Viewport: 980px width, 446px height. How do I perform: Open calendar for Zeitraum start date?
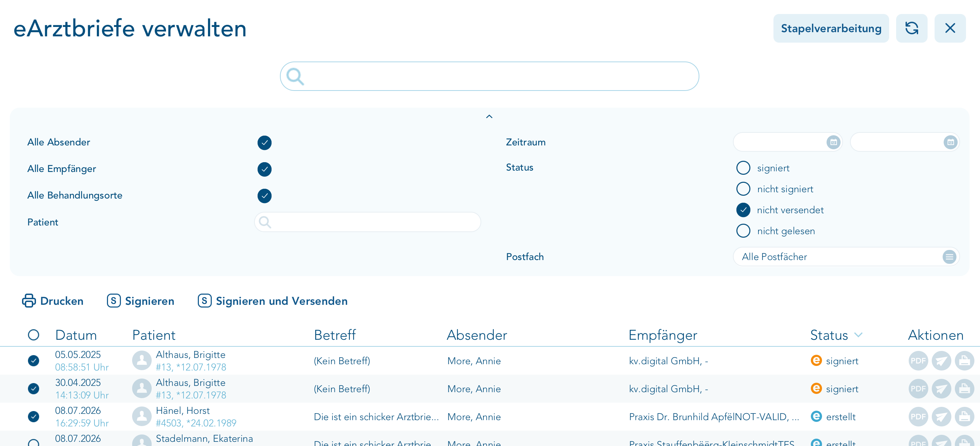833,142
